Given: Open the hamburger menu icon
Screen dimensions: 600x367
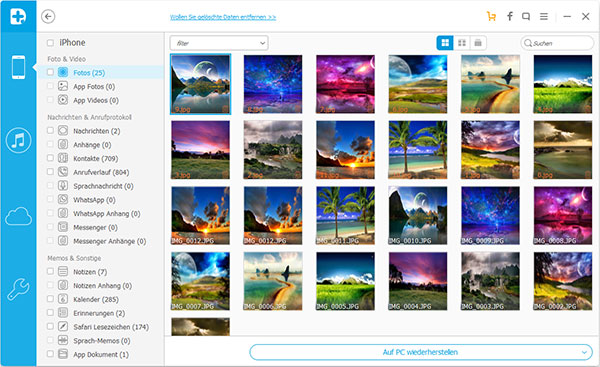Looking at the screenshot, I should [x=544, y=16].
